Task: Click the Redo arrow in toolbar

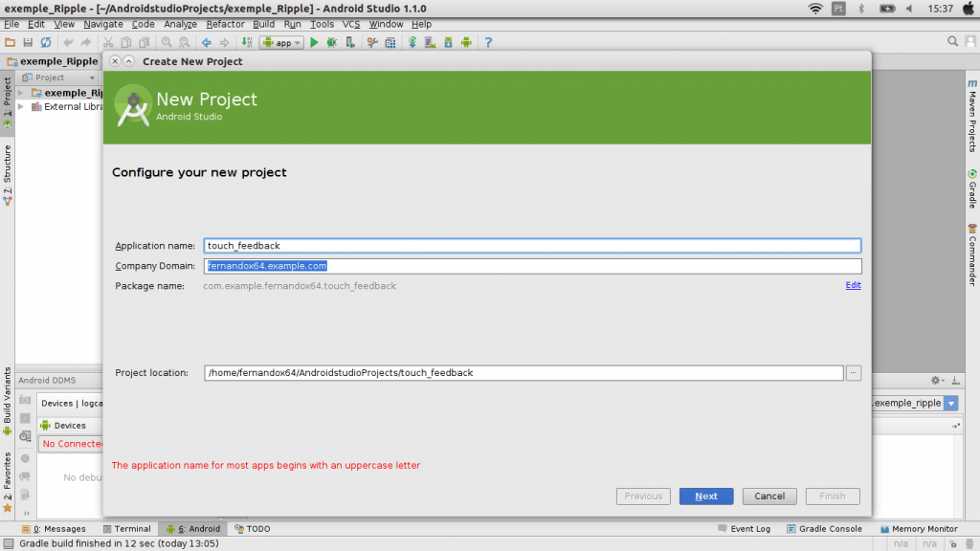Action: pos(85,42)
